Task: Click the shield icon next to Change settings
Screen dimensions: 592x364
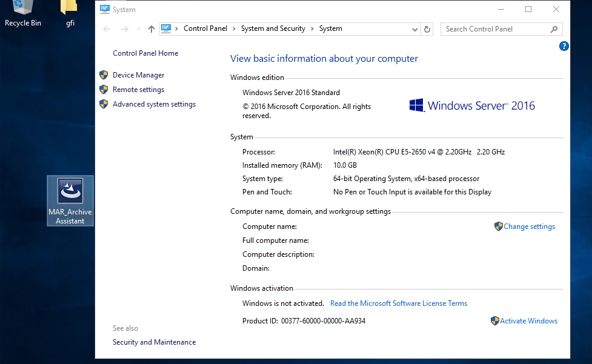Action: coord(498,227)
